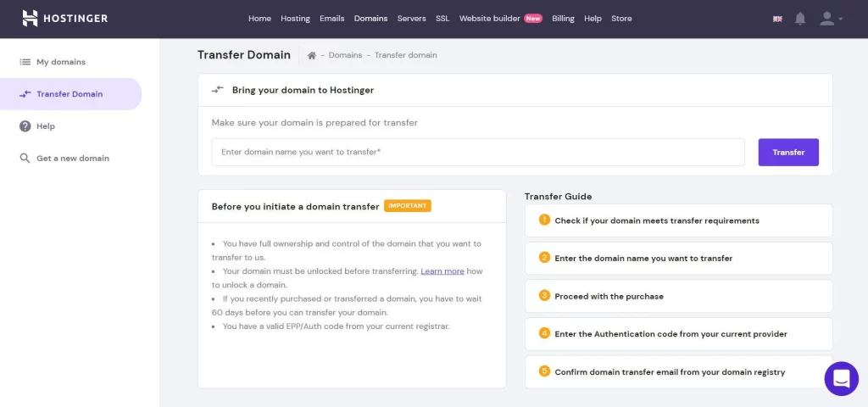Click the home breadcrumb icon

point(312,55)
